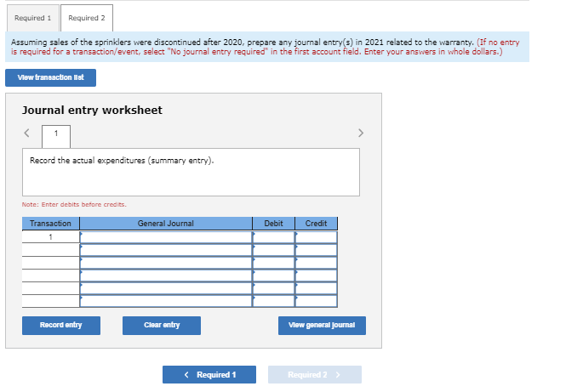Open View general journal

click(x=322, y=325)
